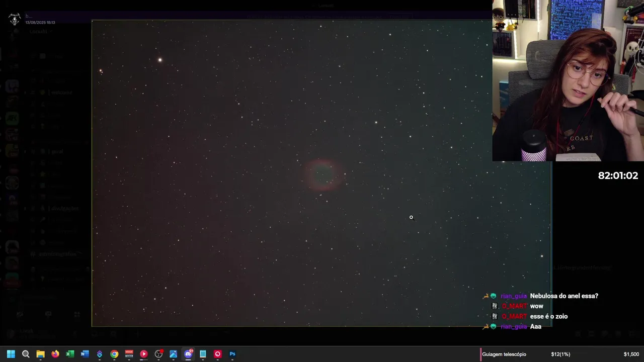The width and height of the screenshot is (644, 362).
Task: Launch Firefox from the taskbar
Action: coord(55,354)
